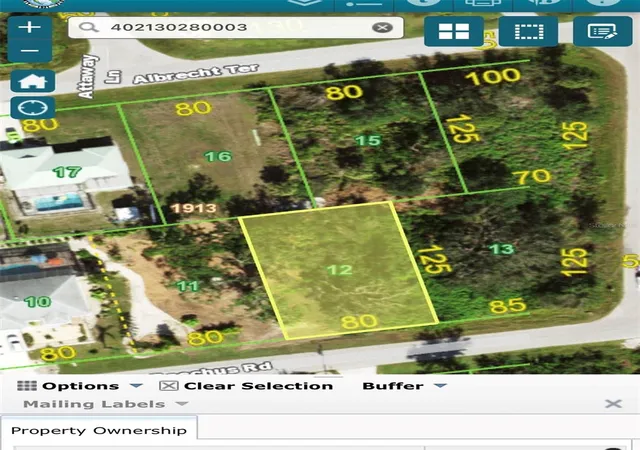Image resolution: width=640 pixels, height=450 pixels.
Task: Open the Options dropdown
Action: 80,386
